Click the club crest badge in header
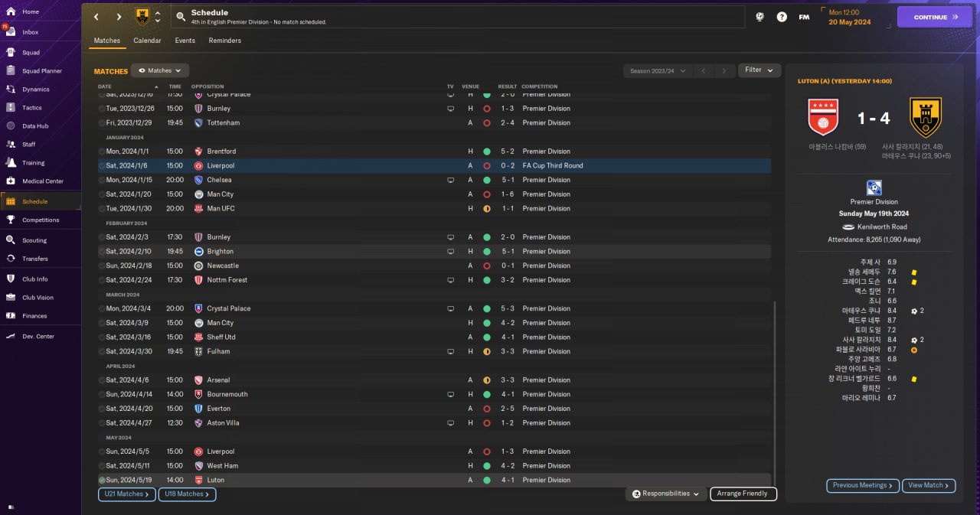The width and height of the screenshot is (980, 515). click(x=142, y=17)
